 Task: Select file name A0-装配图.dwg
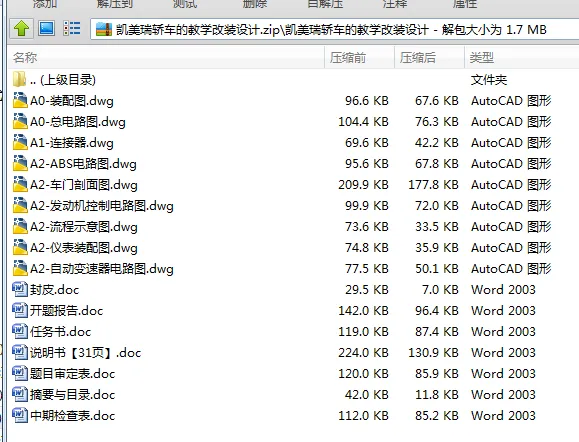click(72, 101)
